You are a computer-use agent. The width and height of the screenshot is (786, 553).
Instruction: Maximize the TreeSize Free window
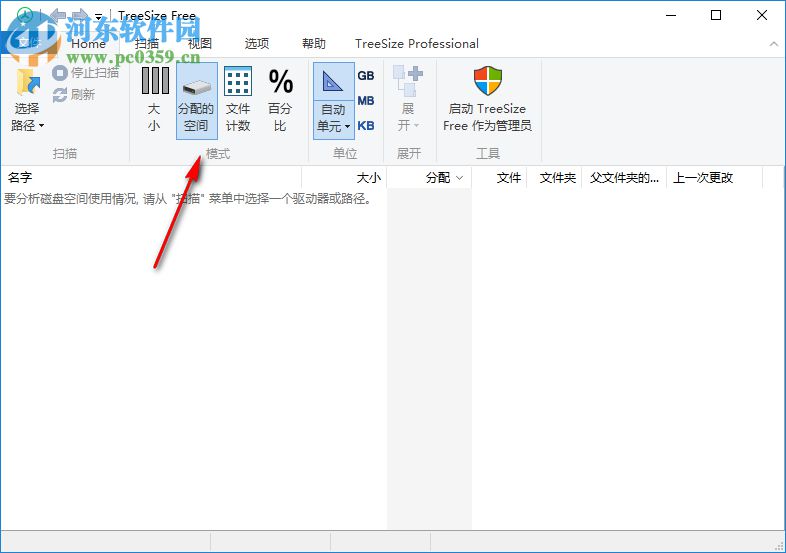(716, 15)
